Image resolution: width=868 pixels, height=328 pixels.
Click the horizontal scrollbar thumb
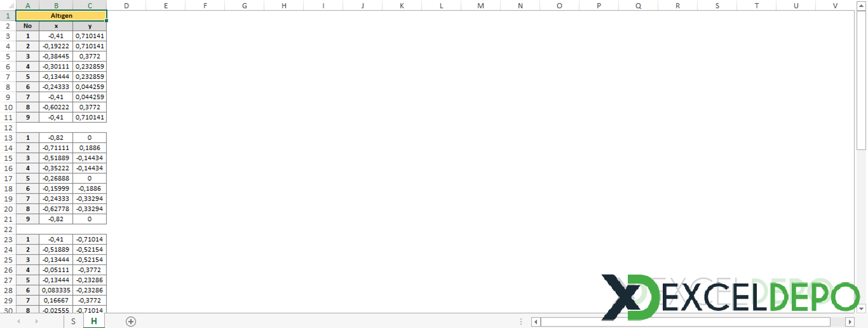click(685, 322)
